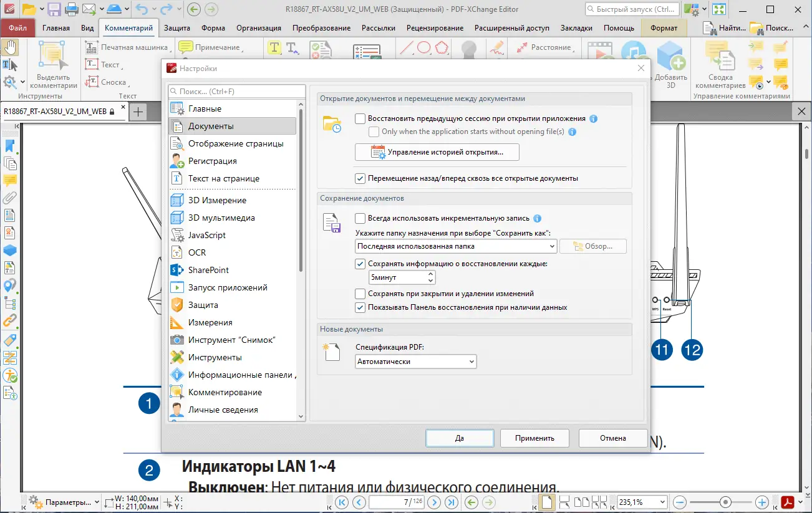
Task: Open the Undo history dropdown arrow
Action: click(x=155, y=9)
